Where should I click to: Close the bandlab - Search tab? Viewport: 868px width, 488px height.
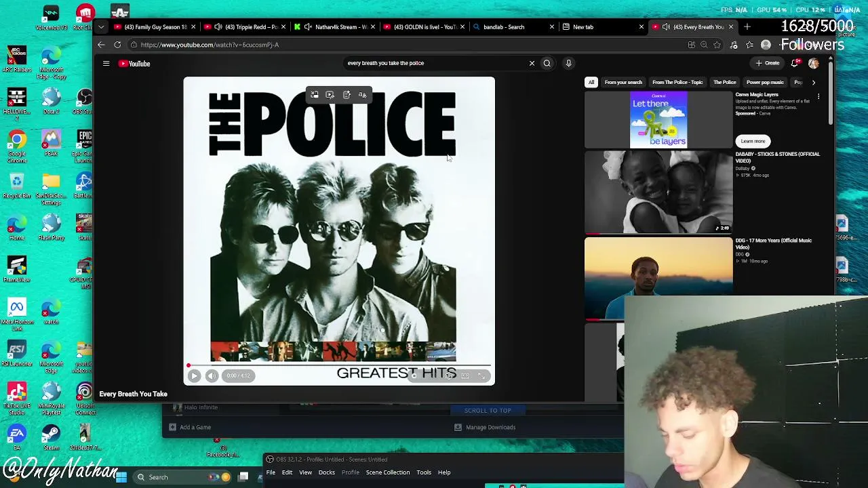551,27
